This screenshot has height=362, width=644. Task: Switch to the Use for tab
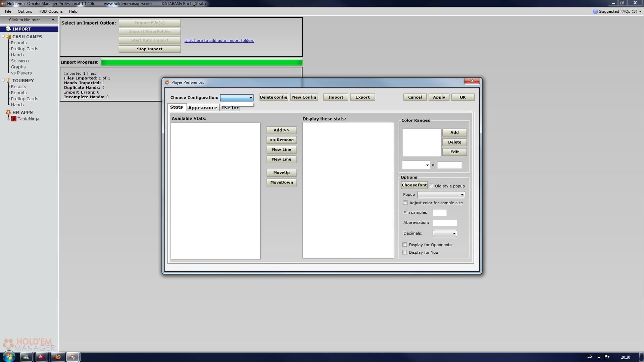coord(230,108)
